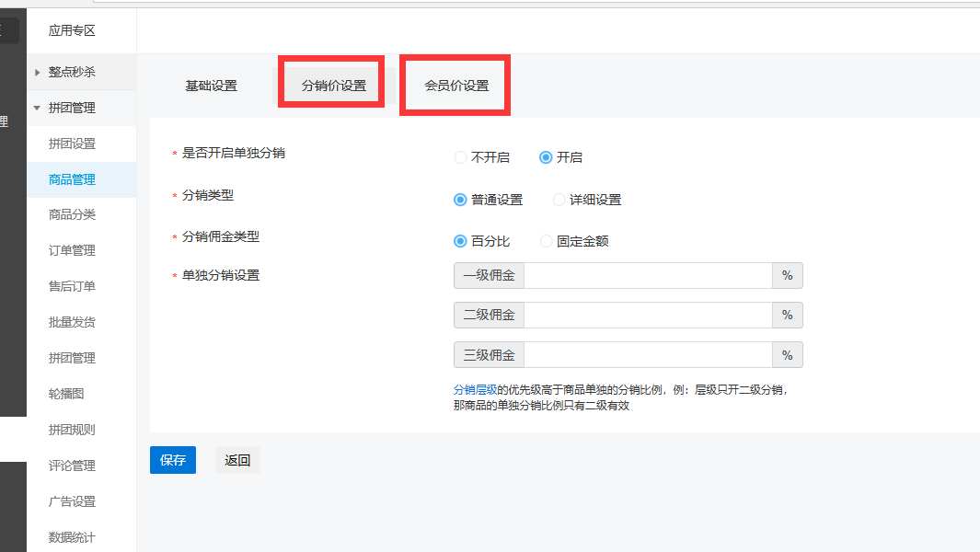
Task: Open the 分销层级 link
Action: [475, 389]
